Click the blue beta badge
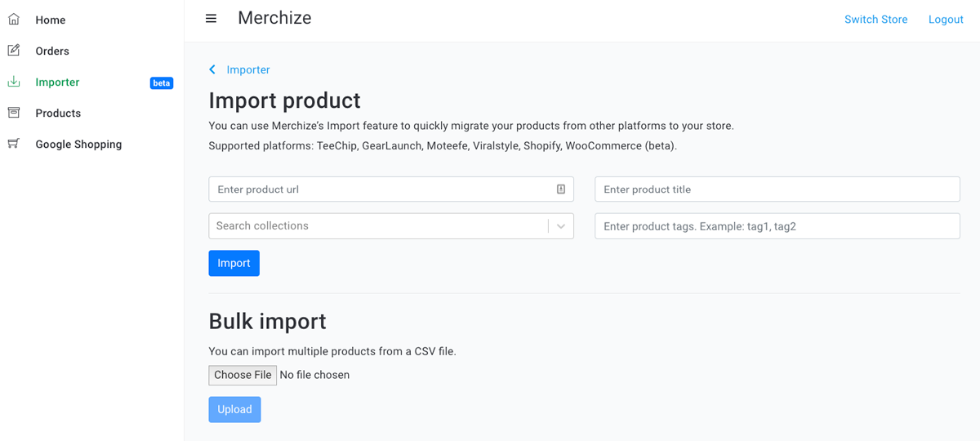 [162, 82]
